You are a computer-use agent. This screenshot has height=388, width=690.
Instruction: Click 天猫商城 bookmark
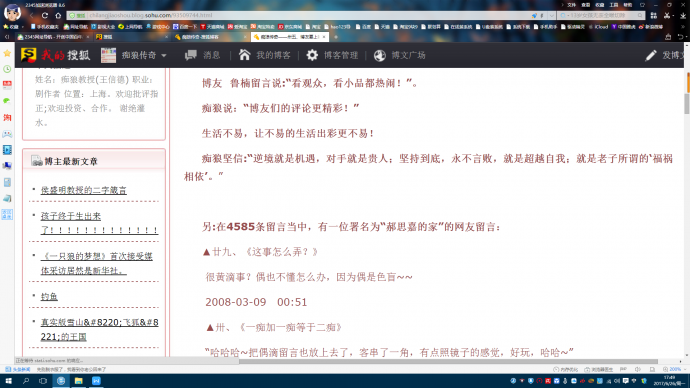[213, 27]
